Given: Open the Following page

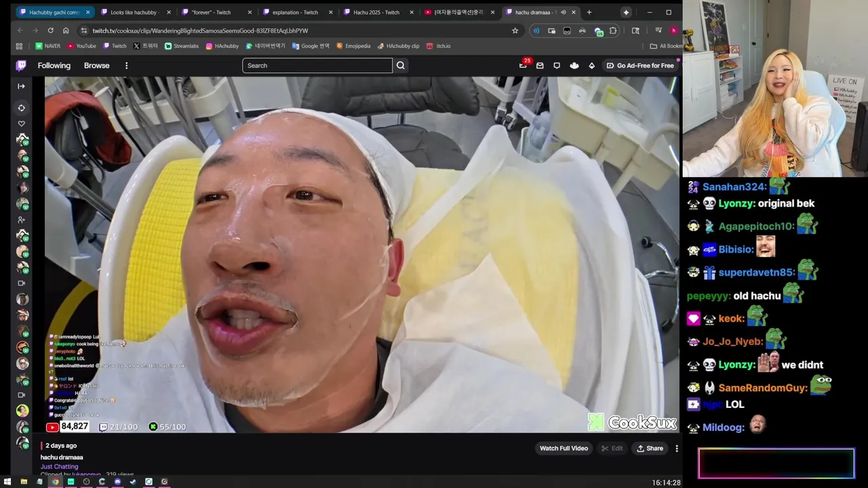Looking at the screenshot, I should click(x=54, y=66).
